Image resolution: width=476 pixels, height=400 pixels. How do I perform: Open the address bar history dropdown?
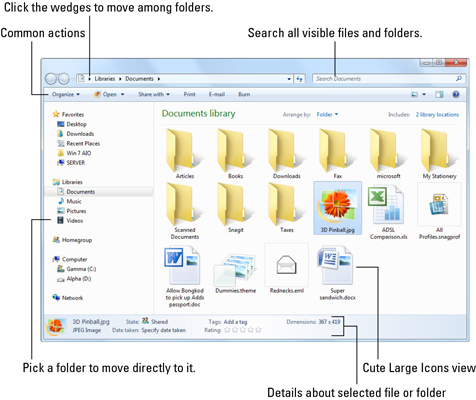point(289,79)
